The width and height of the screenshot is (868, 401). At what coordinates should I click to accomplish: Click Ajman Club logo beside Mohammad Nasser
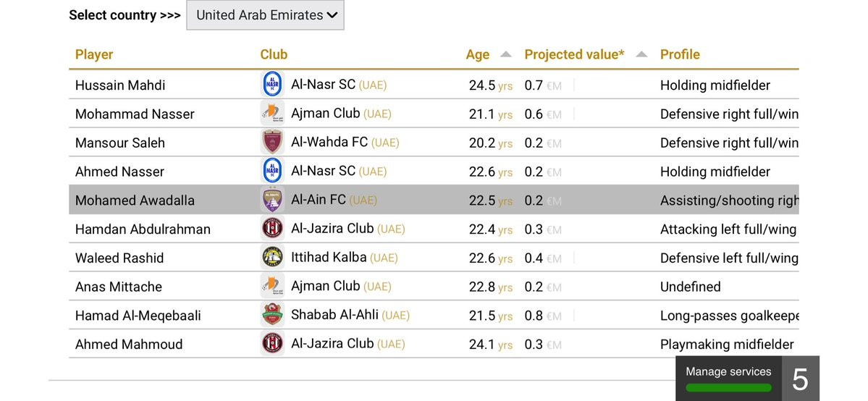click(272, 114)
